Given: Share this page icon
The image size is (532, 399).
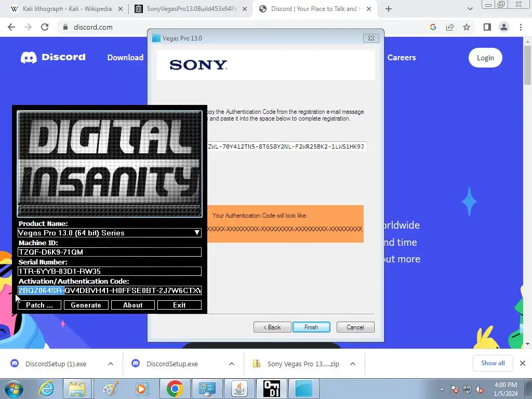Looking at the screenshot, I should 450,27.
